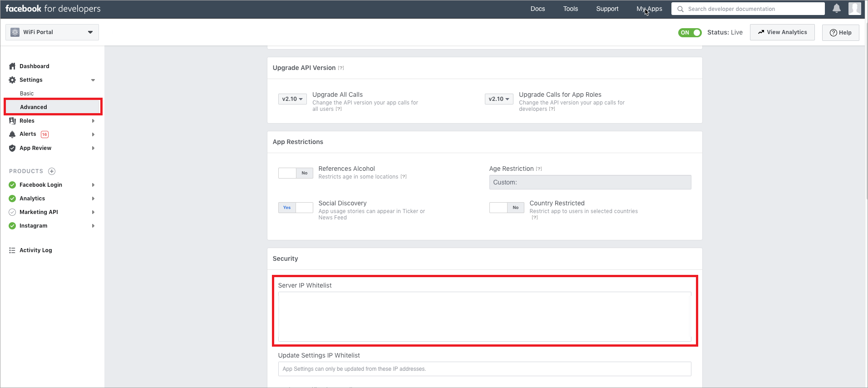This screenshot has width=868, height=388.
Task: Expand the App Review submenu arrow
Action: (x=93, y=148)
